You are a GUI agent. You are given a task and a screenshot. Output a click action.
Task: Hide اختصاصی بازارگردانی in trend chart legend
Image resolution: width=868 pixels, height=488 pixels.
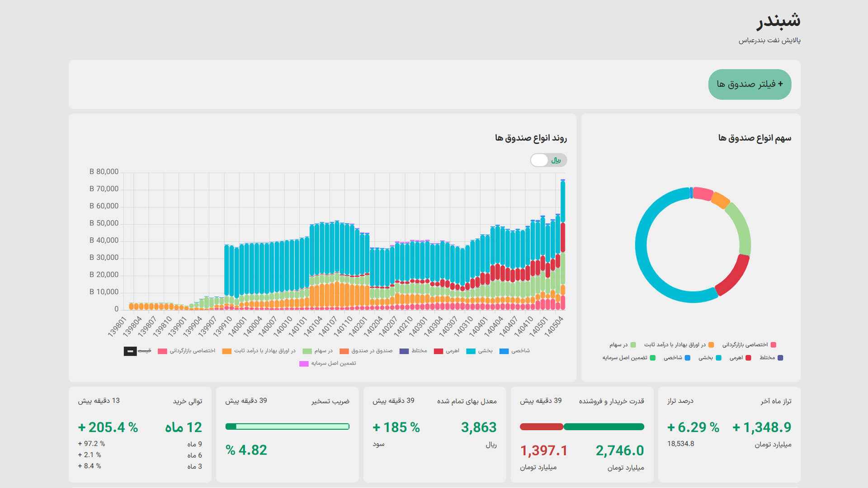[187, 351]
